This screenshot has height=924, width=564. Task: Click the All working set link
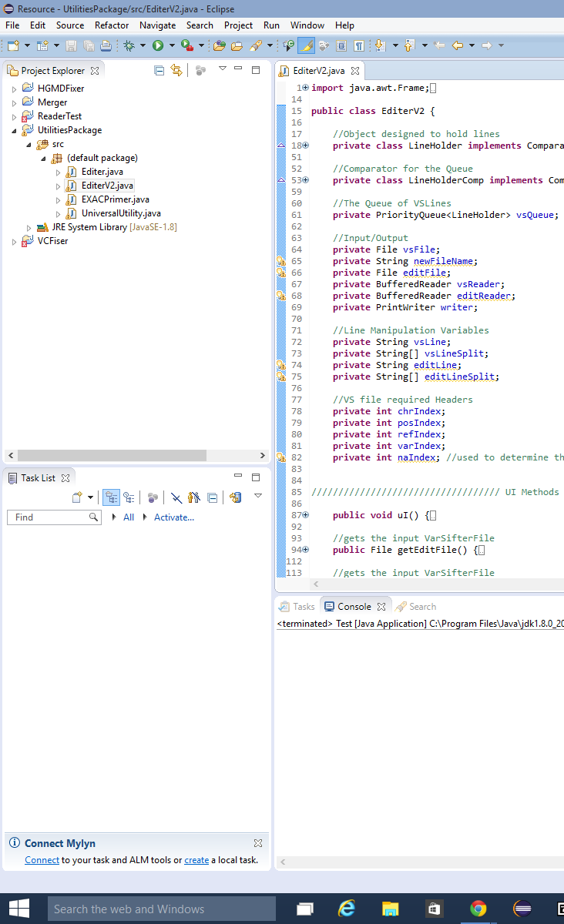click(129, 517)
